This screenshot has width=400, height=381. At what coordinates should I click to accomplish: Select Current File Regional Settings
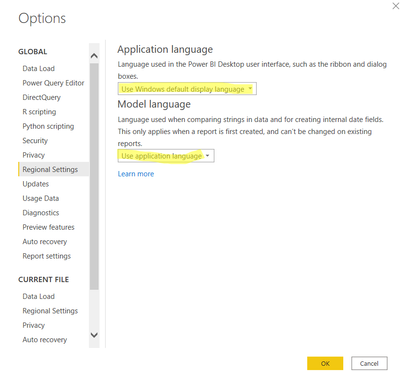(x=50, y=311)
